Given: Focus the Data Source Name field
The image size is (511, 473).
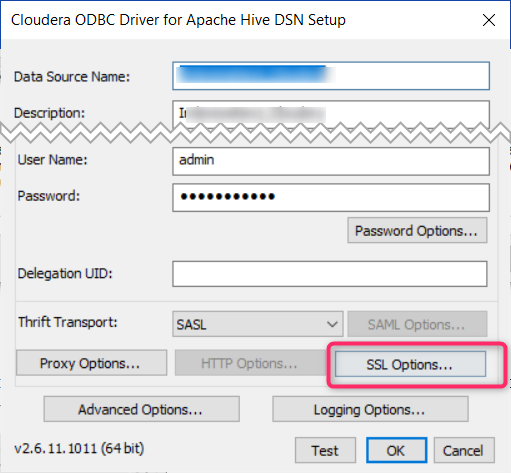Looking at the screenshot, I should coord(331,76).
